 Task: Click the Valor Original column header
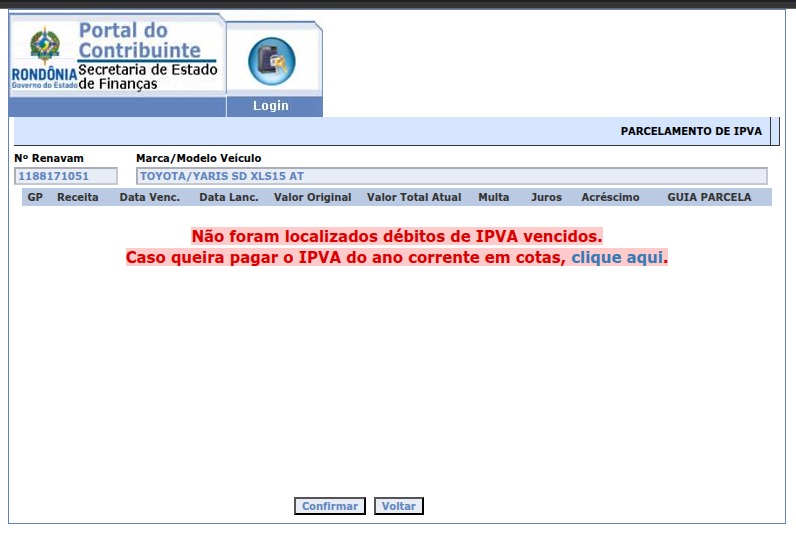(x=313, y=198)
